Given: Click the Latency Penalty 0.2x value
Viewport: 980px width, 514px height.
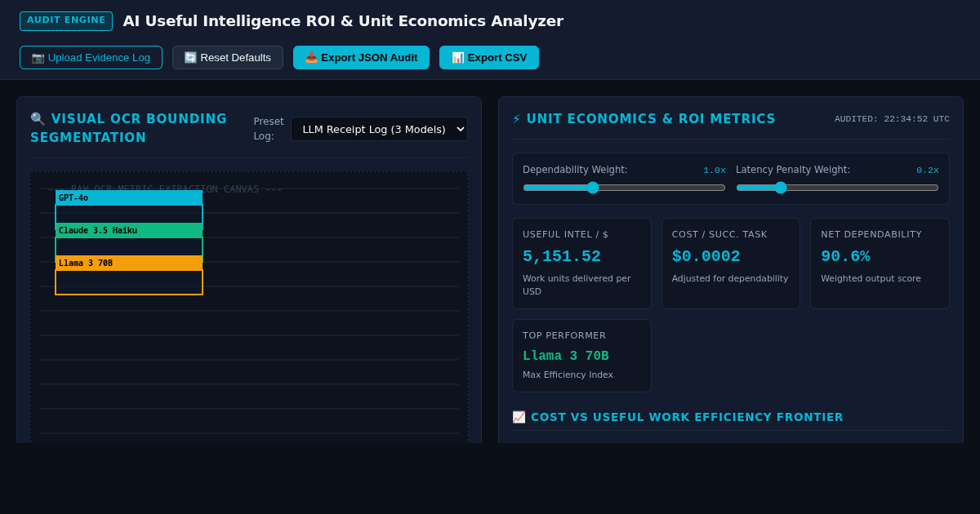Looking at the screenshot, I should [x=928, y=171].
